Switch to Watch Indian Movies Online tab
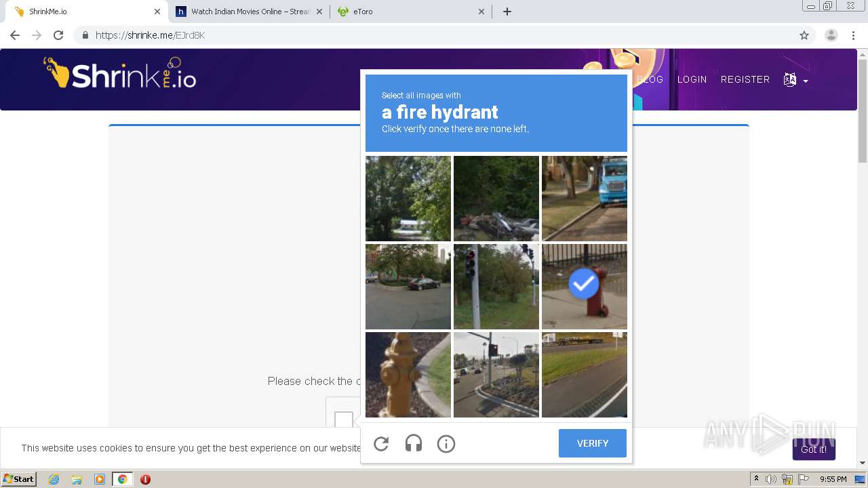This screenshot has height=488, width=868. pos(248,12)
